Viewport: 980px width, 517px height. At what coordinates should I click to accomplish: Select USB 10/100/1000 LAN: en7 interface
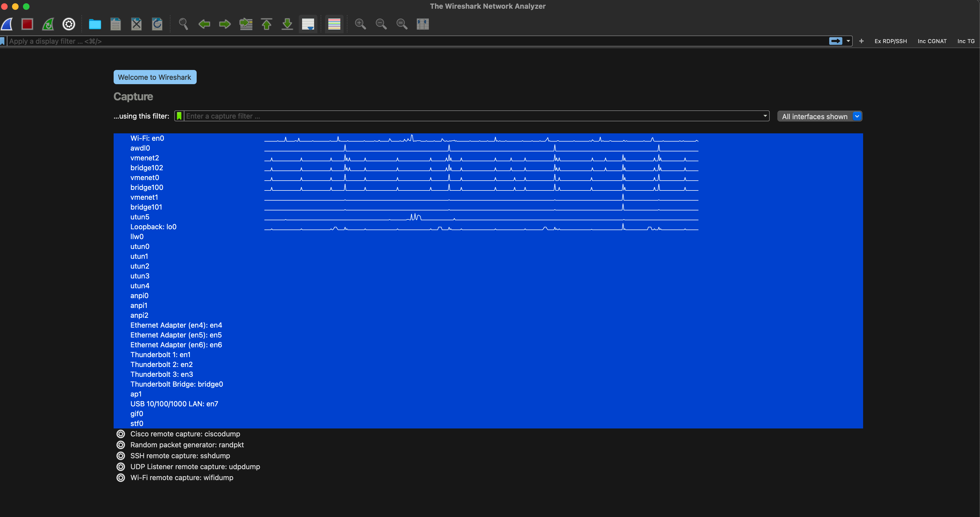[488, 404]
